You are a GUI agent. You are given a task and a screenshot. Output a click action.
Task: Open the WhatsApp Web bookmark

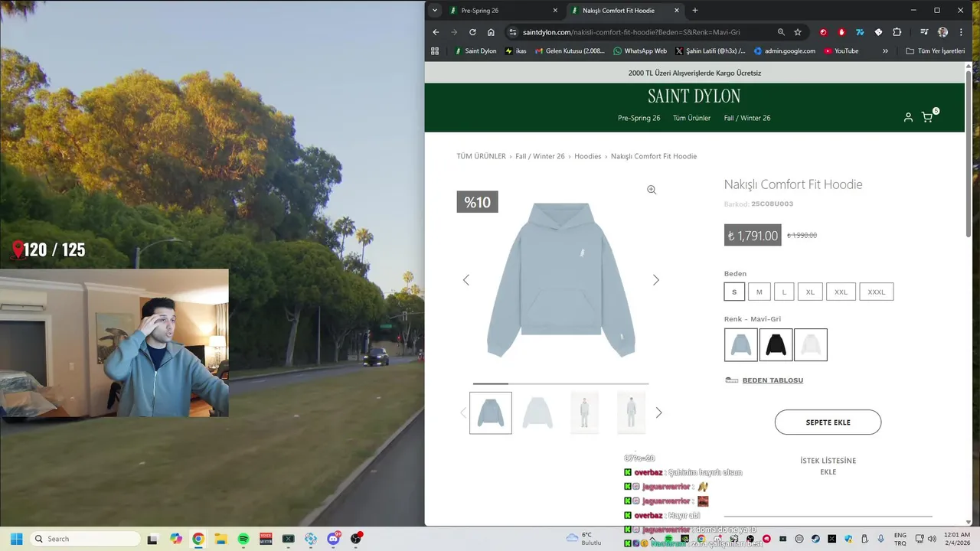(x=640, y=51)
